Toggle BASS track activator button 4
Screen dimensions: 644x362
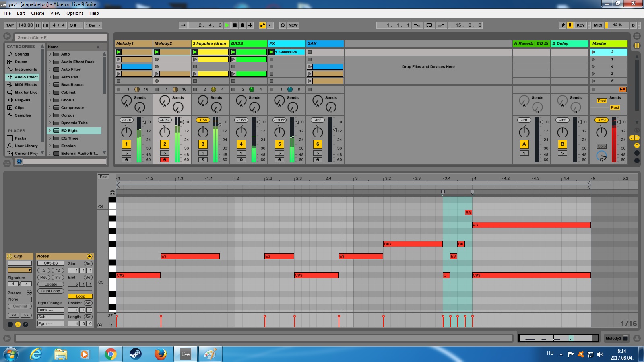click(241, 144)
